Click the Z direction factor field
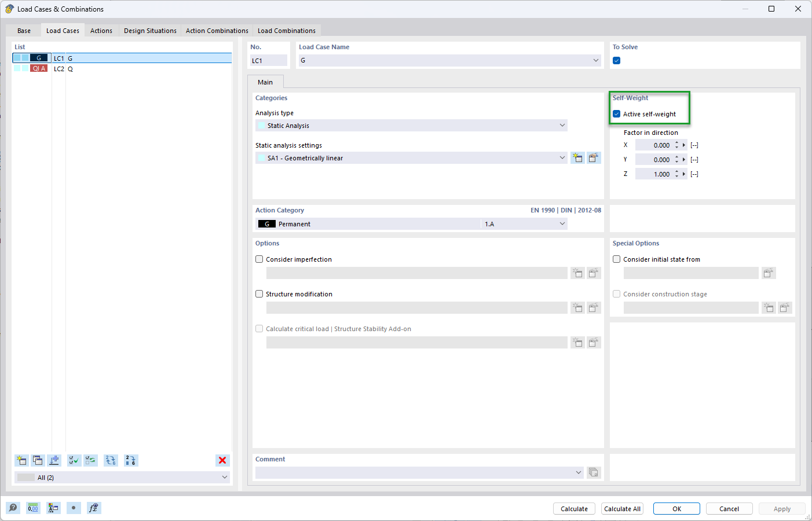This screenshot has height=521, width=812. pyautogui.click(x=654, y=174)
